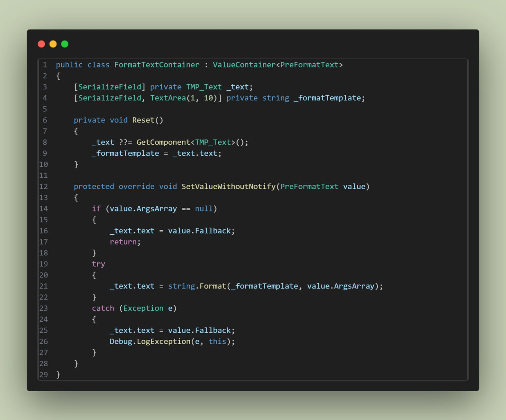
Task: Click the ??= operator on line 8
Action: point(125,142)
